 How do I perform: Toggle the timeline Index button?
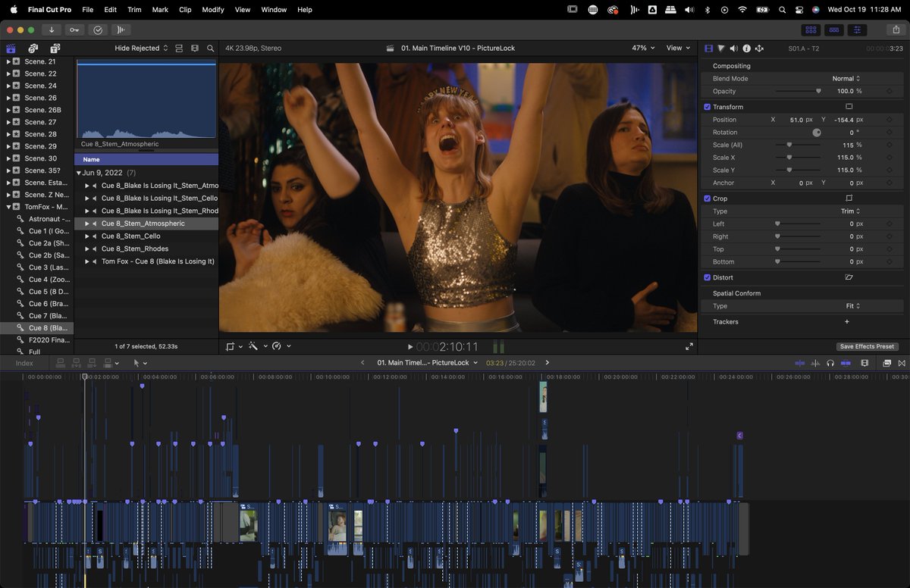tap(24, 363)
